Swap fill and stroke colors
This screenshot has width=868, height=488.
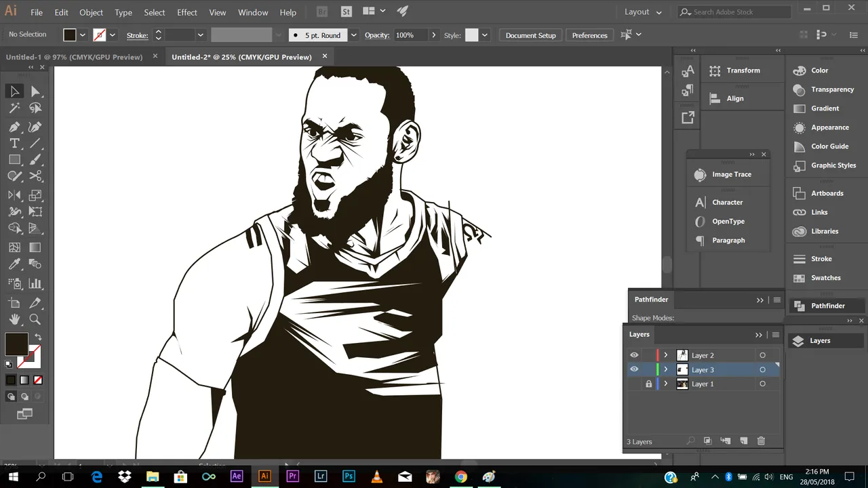tap(38, 337)
